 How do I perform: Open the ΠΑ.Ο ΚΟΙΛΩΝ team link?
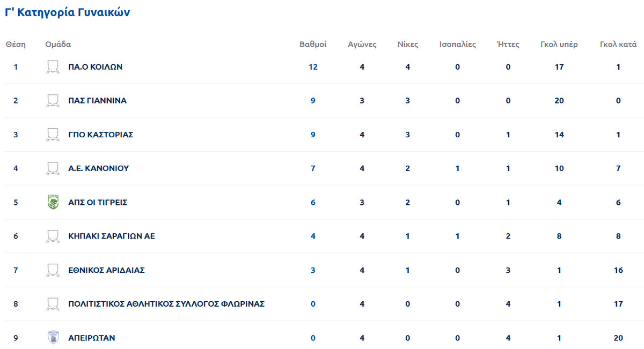(96, 67)
